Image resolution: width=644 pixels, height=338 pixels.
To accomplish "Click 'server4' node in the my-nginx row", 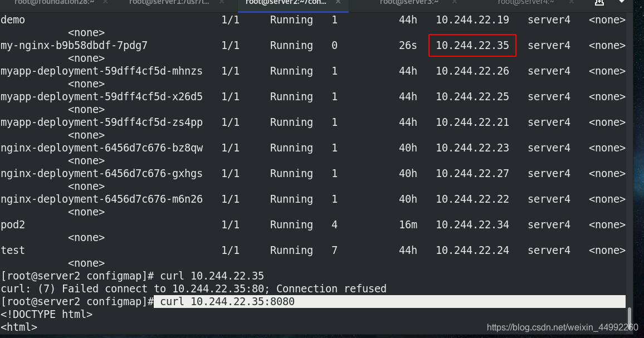I will 549,45.
